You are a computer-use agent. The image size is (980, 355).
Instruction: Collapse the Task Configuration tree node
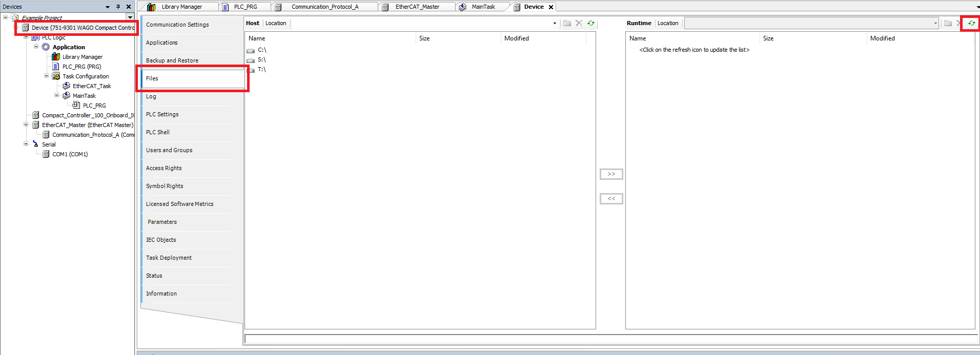46,76
